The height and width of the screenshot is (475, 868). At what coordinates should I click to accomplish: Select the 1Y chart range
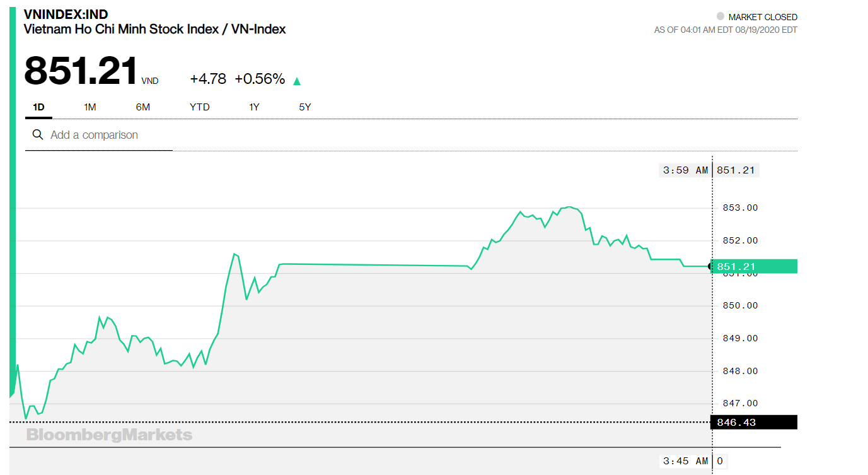pos(254,107)
